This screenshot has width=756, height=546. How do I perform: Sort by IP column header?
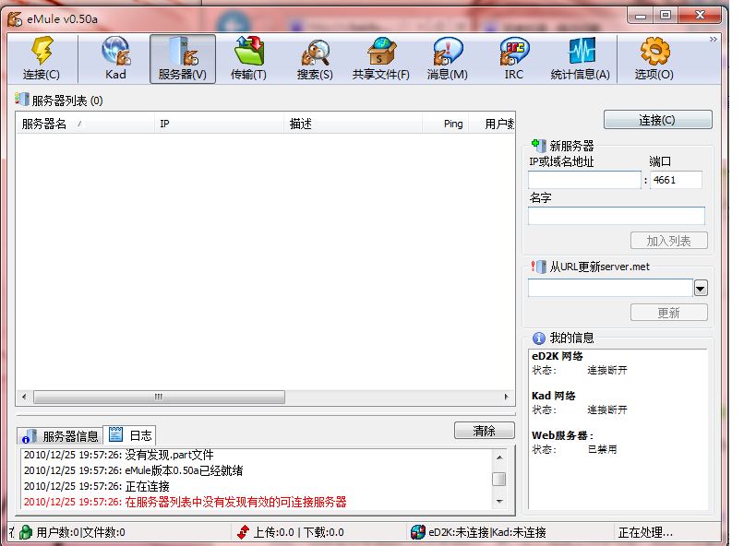pyautogui.click(x=219, y=124)
